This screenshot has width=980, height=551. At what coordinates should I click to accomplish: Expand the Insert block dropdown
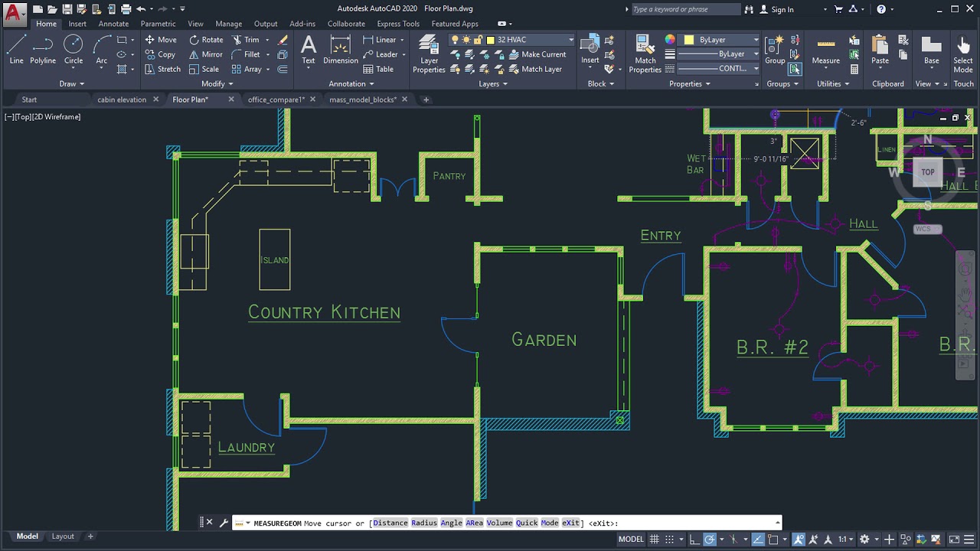[x=590, y=69]
